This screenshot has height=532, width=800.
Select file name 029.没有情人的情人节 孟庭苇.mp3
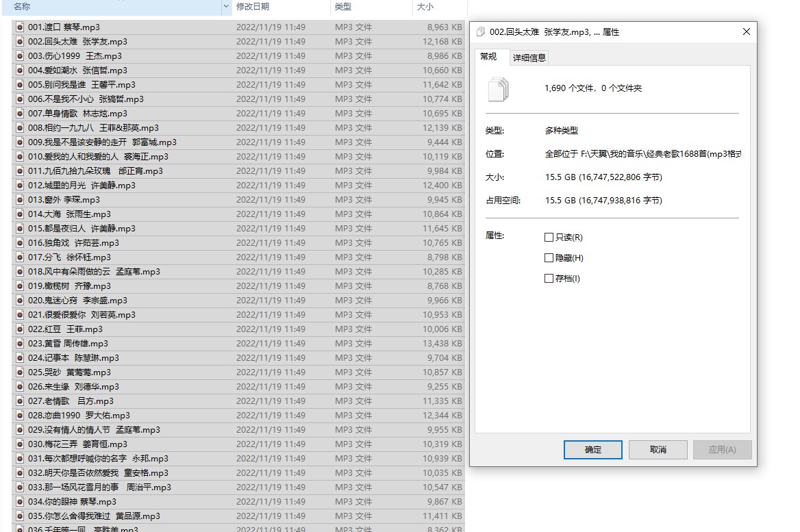pos(94,430)
